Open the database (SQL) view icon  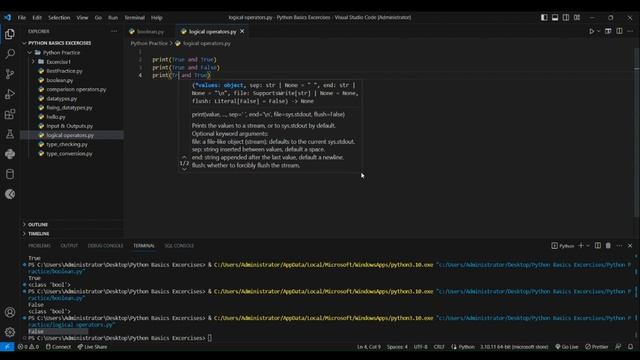click(x=10, y=174)
